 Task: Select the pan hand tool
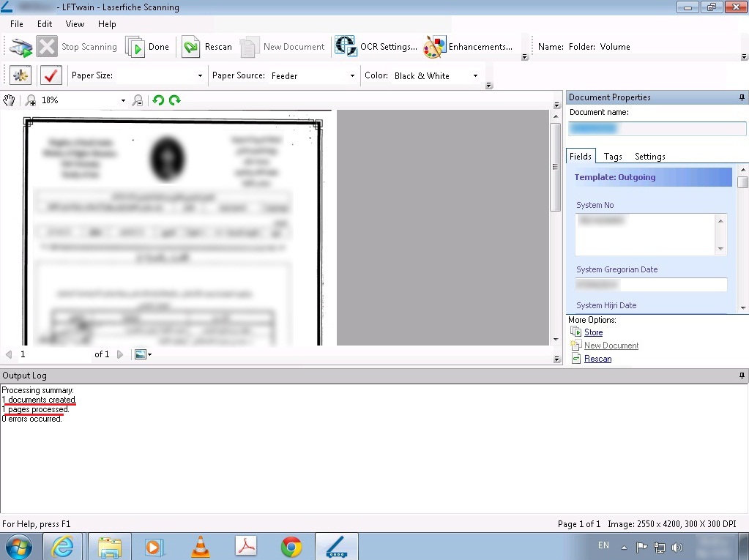[x=9, y=100]
